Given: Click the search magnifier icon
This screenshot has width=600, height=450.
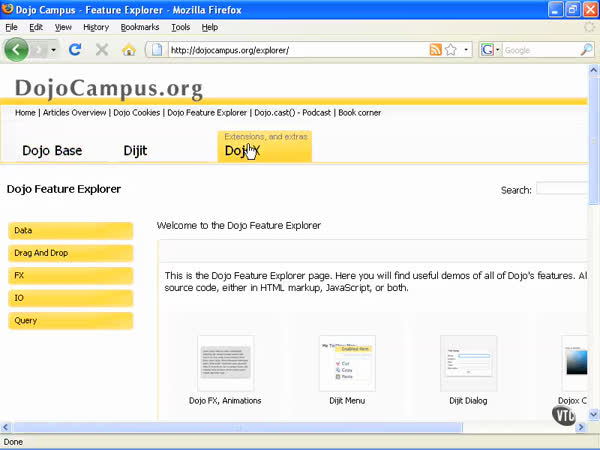Looking at the screenshot, I should [588, 49].
